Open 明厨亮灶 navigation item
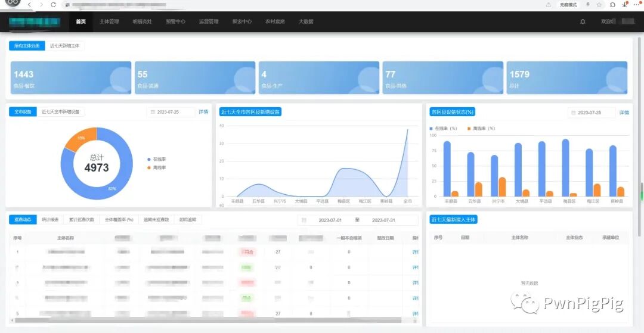The width and height of the screenshot is (644, 333). (x=142, y=21)
